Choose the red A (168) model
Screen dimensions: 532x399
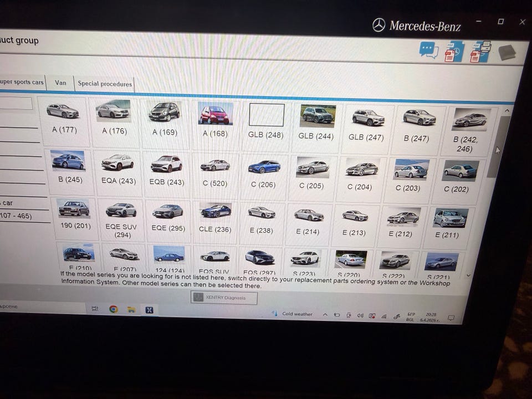coord(215,125)
